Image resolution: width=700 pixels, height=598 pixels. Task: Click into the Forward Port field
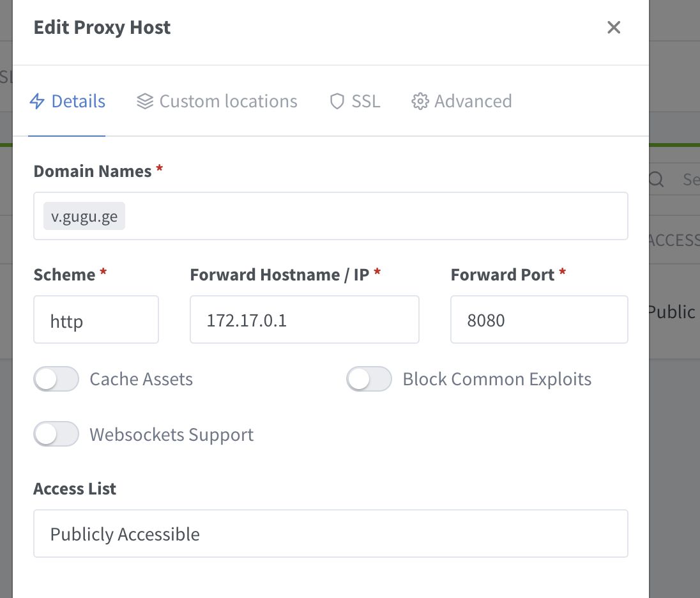click(538, 319)
